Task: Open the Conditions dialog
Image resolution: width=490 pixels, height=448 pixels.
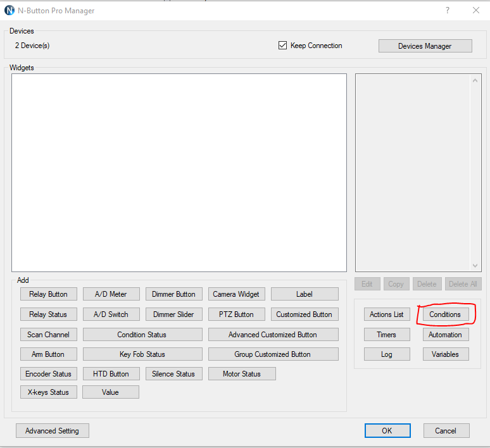Action: point(446,314)
